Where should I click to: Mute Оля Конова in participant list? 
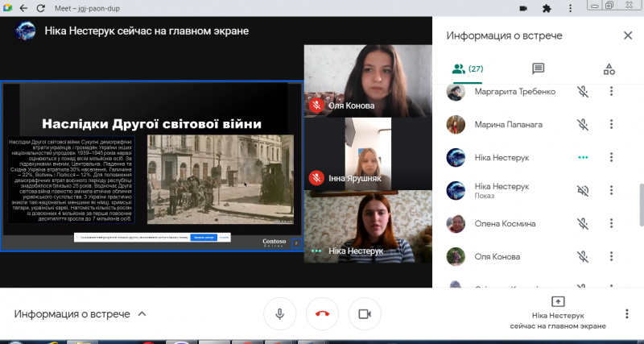[x=582, y=257]
